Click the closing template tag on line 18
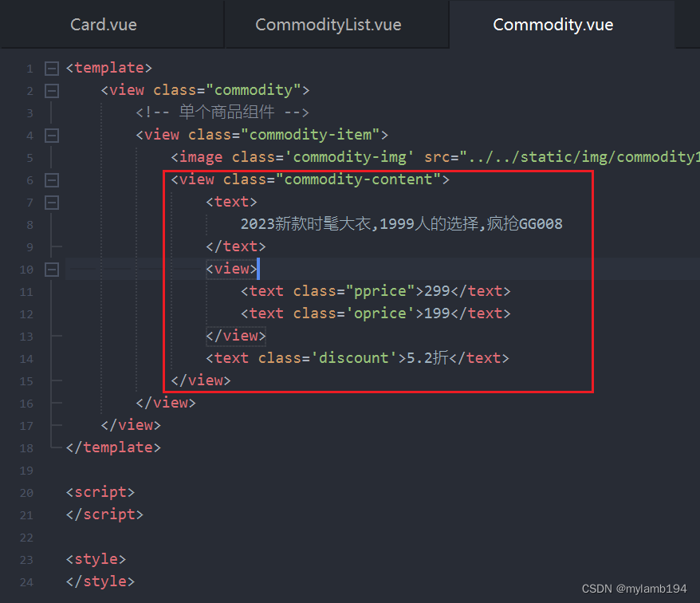Screen dimensions: 700x603 tap(113, 447)
